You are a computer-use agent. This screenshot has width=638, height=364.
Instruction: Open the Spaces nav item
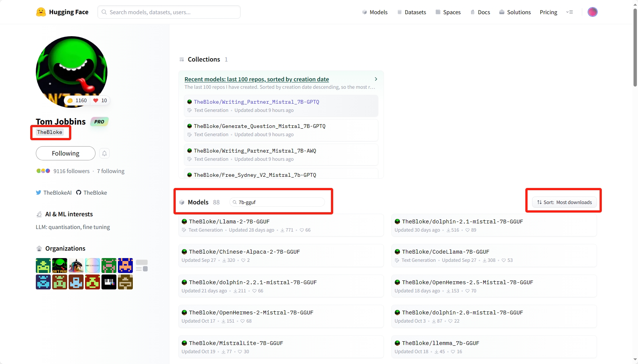pos(448,12)
